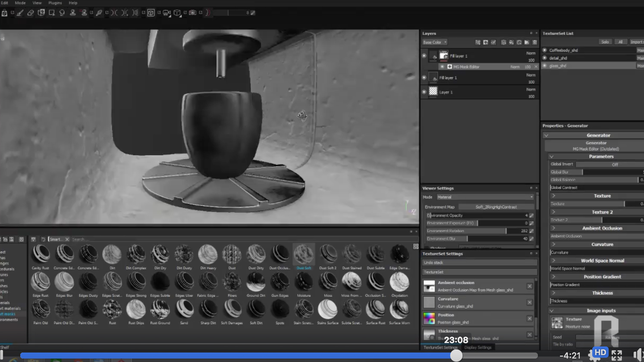Adjust the Environment Rotation slider
This screenshot has width=644, height=362.
point(506,231)
